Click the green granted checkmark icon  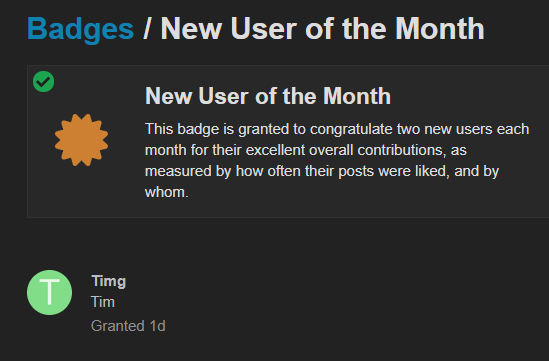(x=43, y=82)
